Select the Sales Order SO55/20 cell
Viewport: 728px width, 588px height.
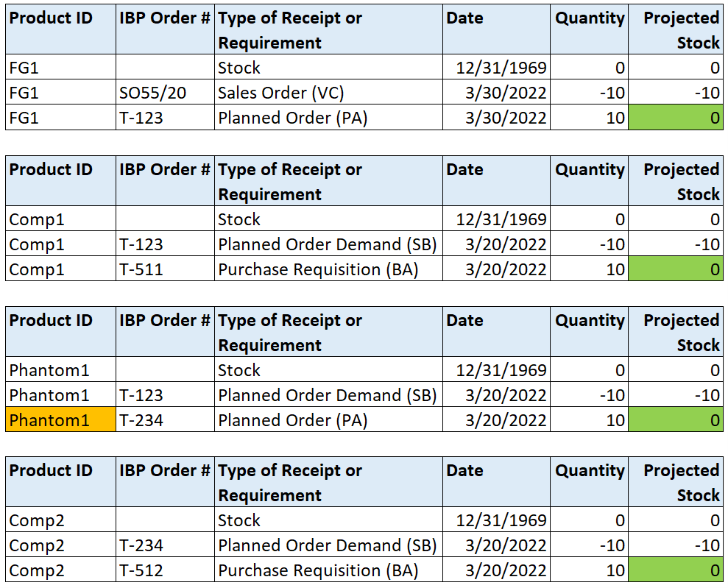tap(163, 92)
